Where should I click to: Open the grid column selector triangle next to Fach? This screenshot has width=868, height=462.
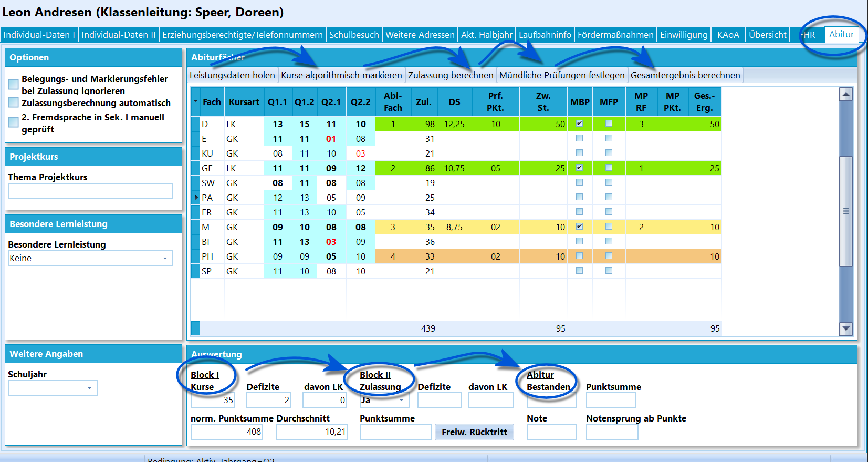[x=195, y=101]
